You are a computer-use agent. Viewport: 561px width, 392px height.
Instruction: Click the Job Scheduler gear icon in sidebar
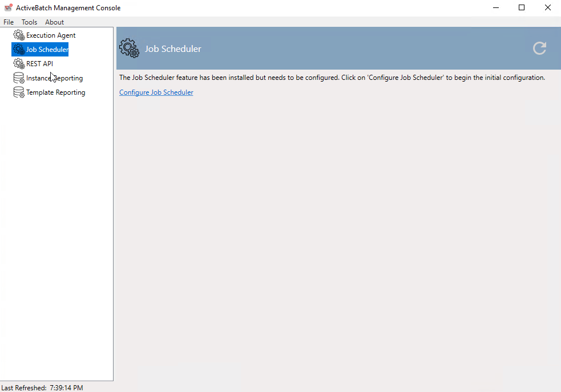[18, 49]
